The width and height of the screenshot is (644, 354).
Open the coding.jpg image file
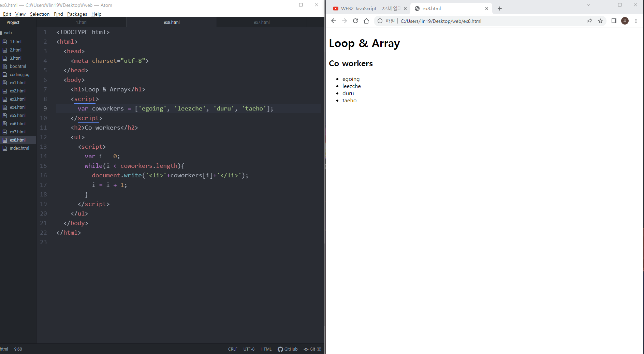tap(19, 75)
